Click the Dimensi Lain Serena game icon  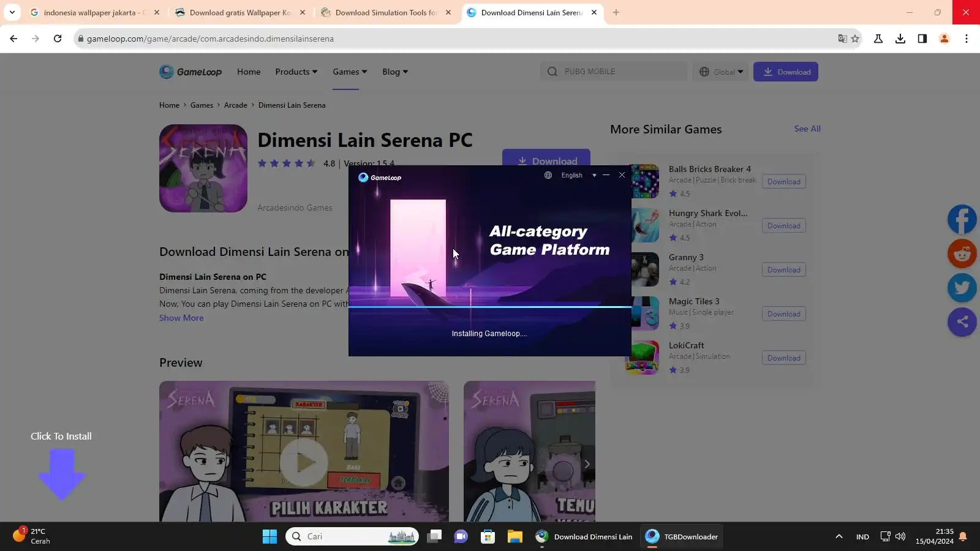[x=203, y=168]
